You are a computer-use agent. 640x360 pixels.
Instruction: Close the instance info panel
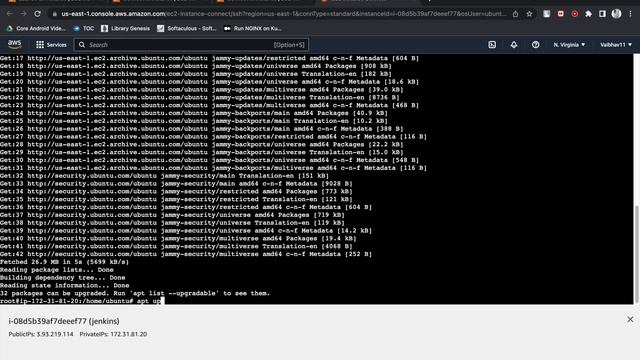click(x=630, y=319)
